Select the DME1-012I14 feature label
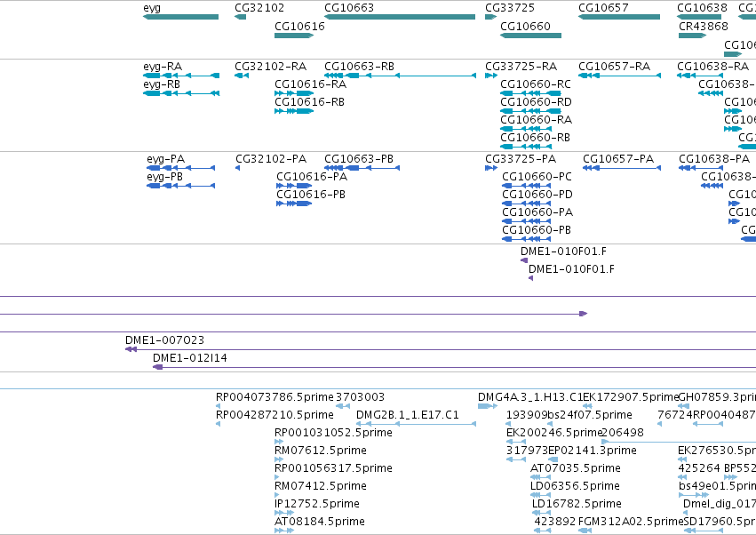The image size is (756, 535). [190, 358]
